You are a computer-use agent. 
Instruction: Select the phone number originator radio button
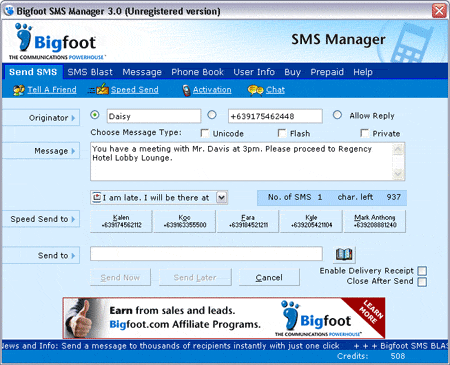[212, 115]
